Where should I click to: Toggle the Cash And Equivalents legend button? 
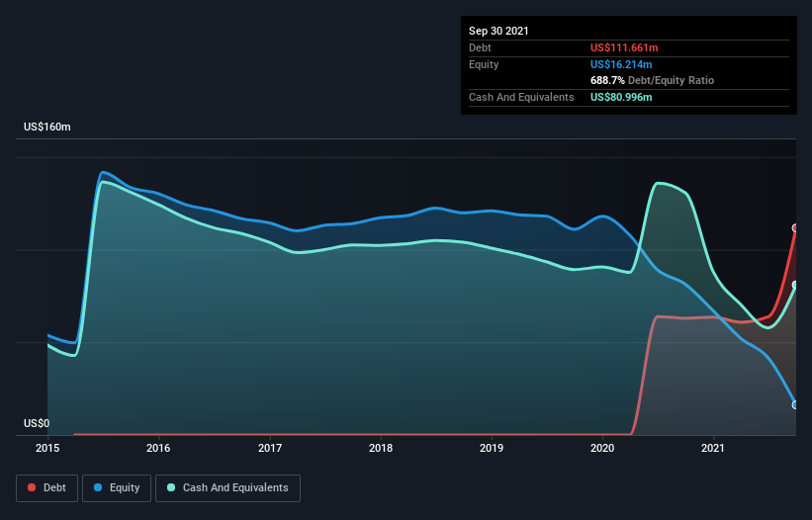[x=227, y=488]
